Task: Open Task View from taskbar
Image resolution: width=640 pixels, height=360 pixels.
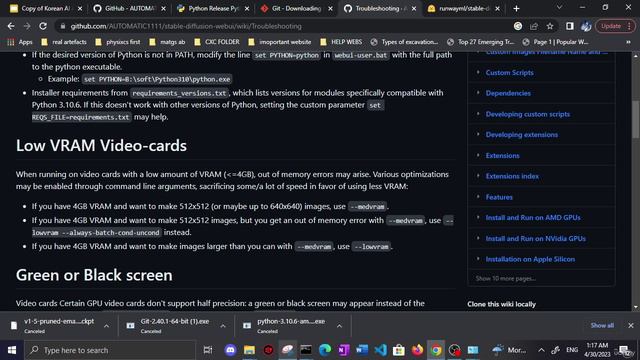Action: 208,350
